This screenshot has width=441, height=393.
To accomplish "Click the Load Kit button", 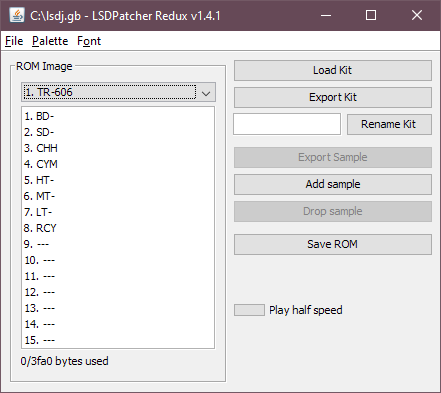I will tap(333, 70).
